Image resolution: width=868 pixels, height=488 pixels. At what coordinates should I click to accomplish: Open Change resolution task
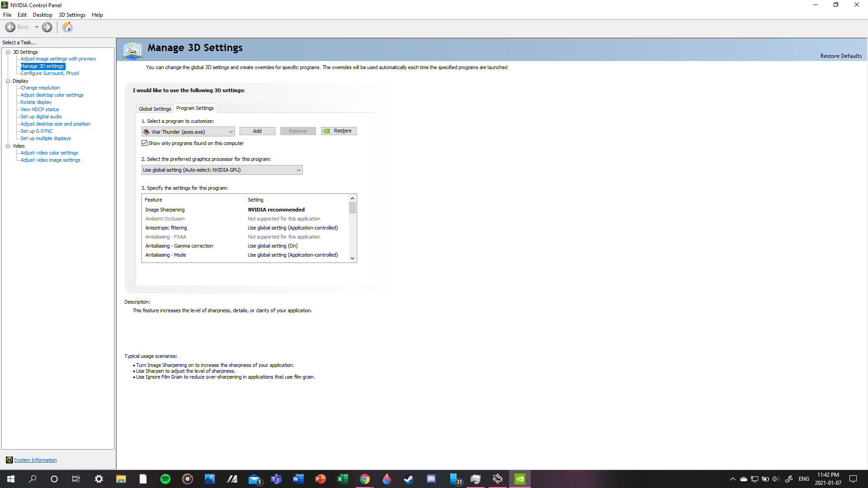coord(40,88)
